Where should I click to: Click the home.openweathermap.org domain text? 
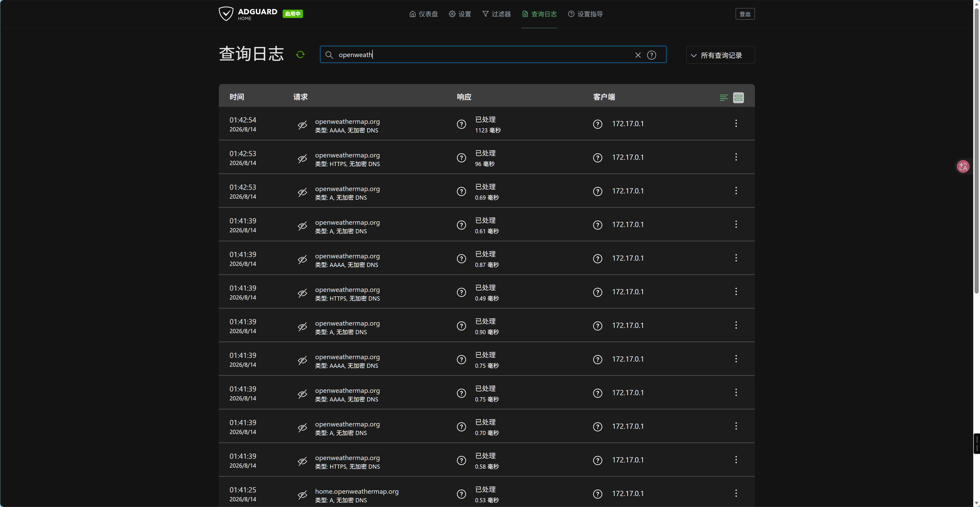click(x=356, y=491)
